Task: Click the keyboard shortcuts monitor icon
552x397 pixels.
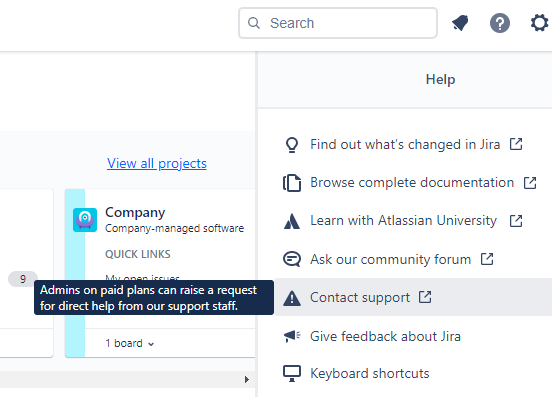Action: pyautogui.click(x=292, y=373)
